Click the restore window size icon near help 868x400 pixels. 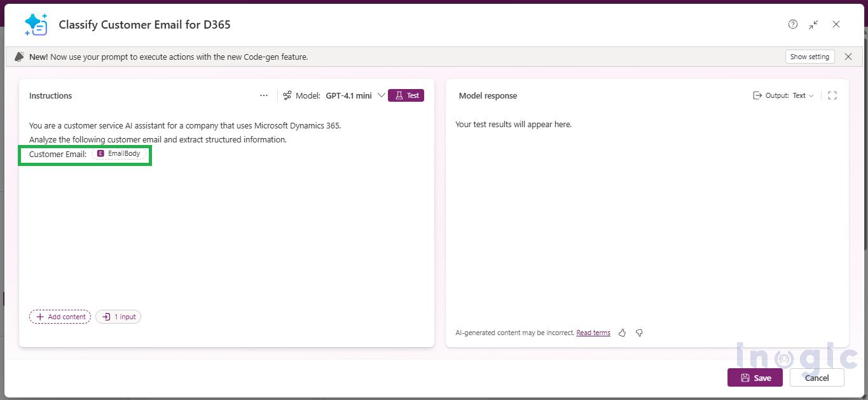813,24
